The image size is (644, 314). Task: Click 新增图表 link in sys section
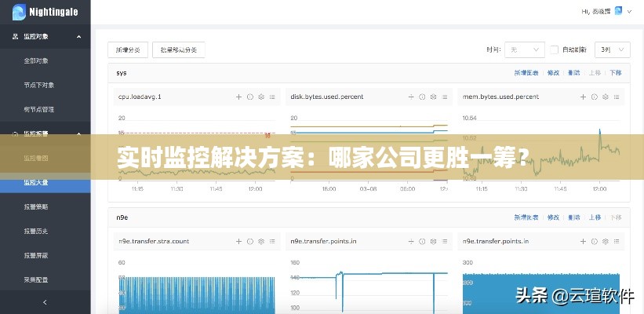click(x=526, y=73)
